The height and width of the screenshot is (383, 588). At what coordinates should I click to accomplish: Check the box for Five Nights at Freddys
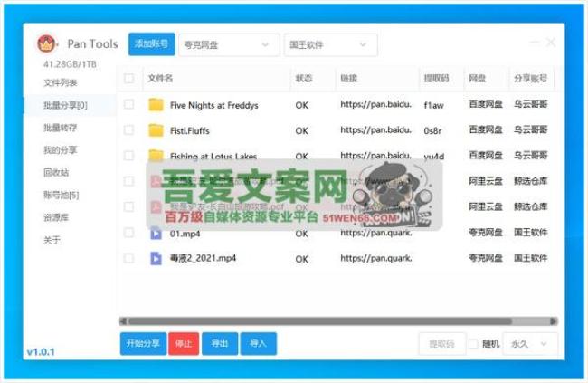[128, 104]
